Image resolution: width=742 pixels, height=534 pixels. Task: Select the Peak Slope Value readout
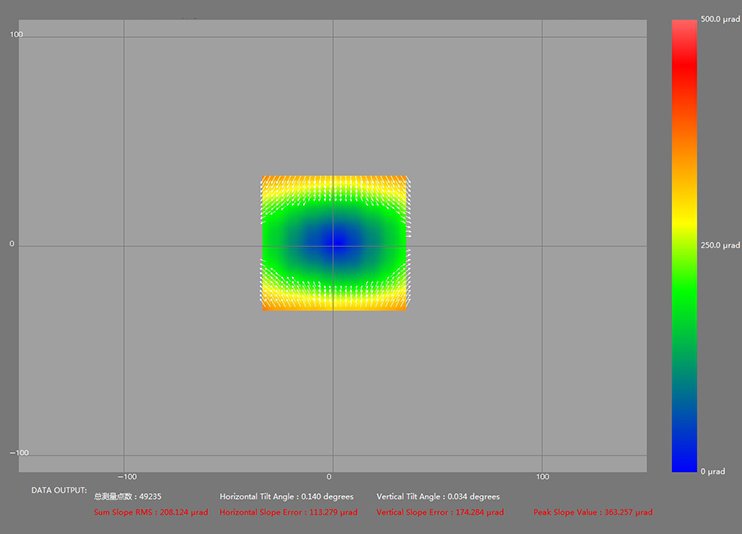[x=593, y=512]
